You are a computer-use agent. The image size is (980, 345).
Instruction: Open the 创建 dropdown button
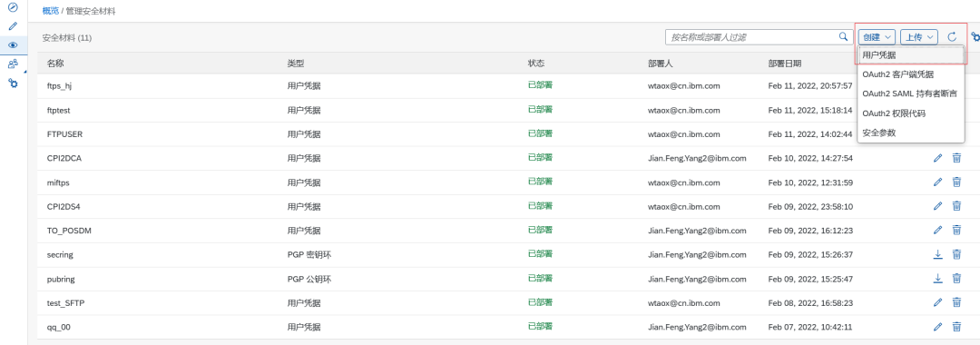(877, 37)
